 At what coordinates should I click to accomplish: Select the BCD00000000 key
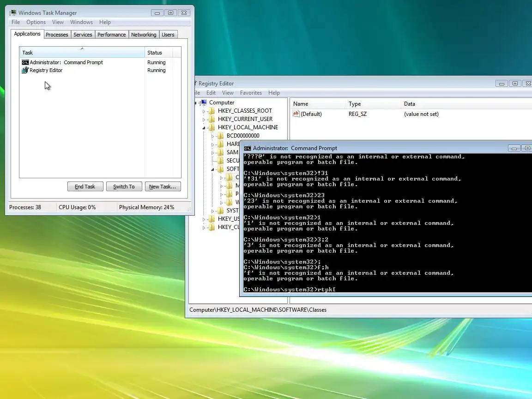click(243, 136)
